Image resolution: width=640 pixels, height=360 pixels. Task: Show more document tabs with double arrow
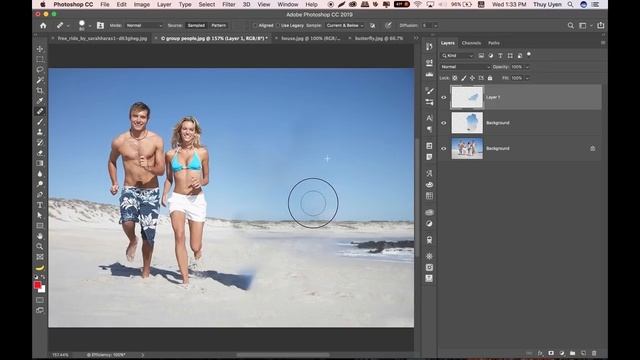click(x=416, y=38)
